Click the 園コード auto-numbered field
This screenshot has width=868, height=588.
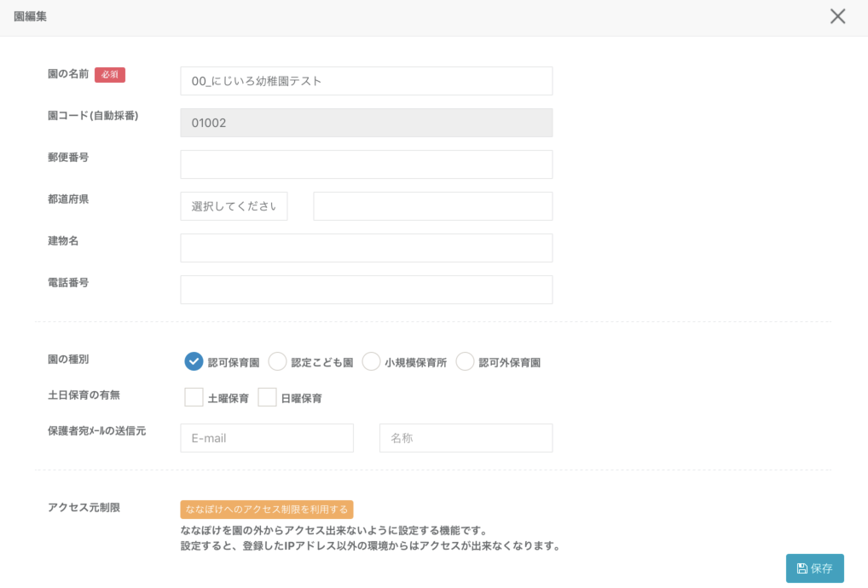click(x=366, y=123)
